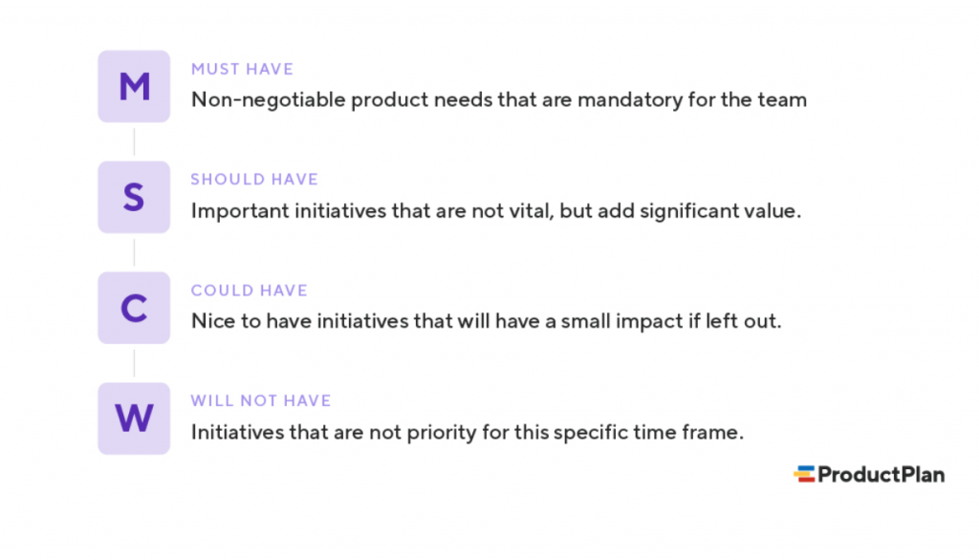979x560 pixels.
Task: Select the WILL NOT HAVE heading
Action: [261, 400]
